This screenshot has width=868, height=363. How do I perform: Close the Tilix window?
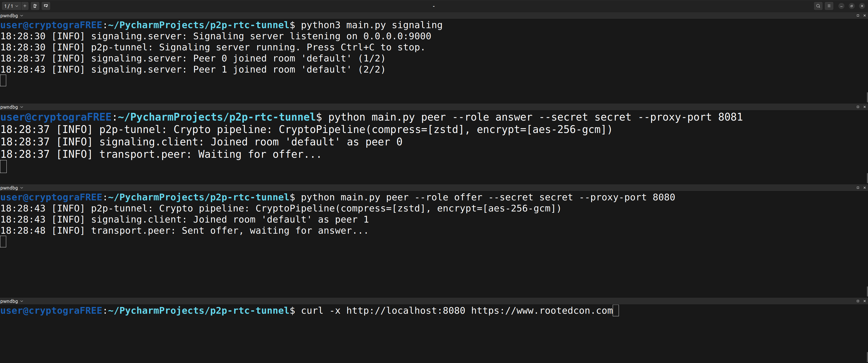[862, 6]
